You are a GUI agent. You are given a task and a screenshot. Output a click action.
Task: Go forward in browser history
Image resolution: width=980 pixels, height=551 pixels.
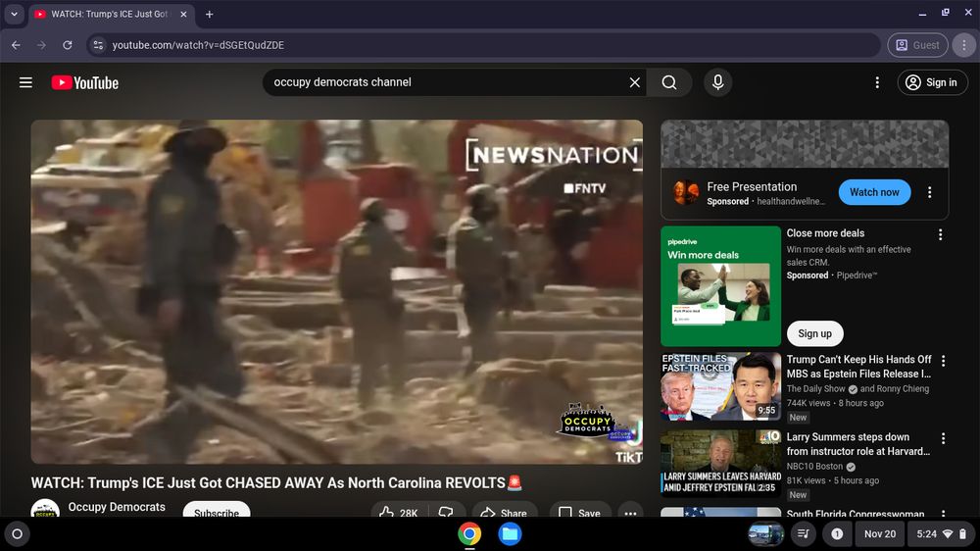tap(41, 45)
